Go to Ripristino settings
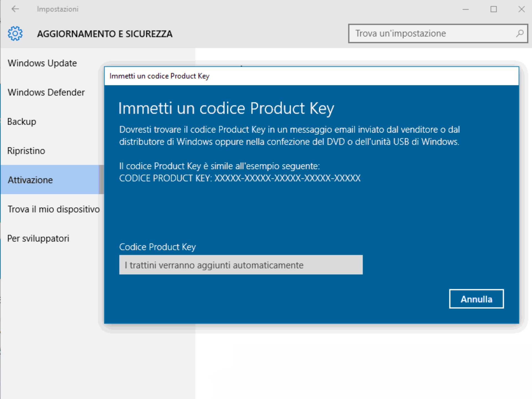 tap(26, 151)
